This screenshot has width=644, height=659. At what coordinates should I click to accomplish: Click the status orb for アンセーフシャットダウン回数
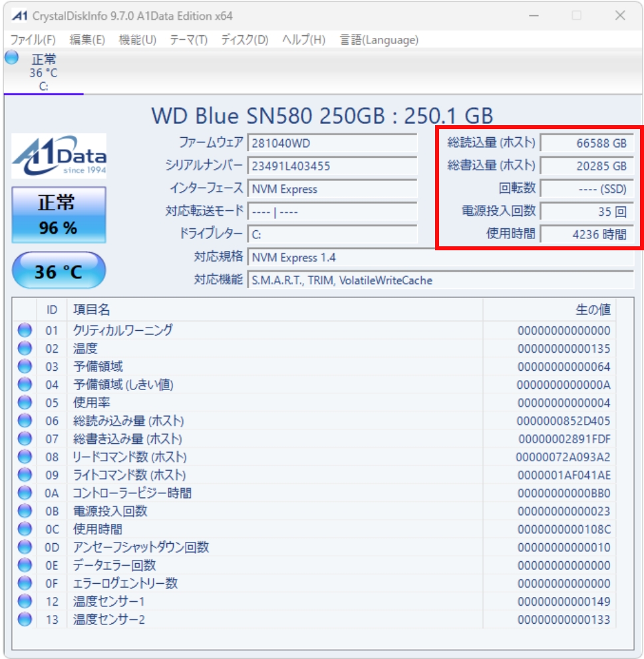point(25,547)
